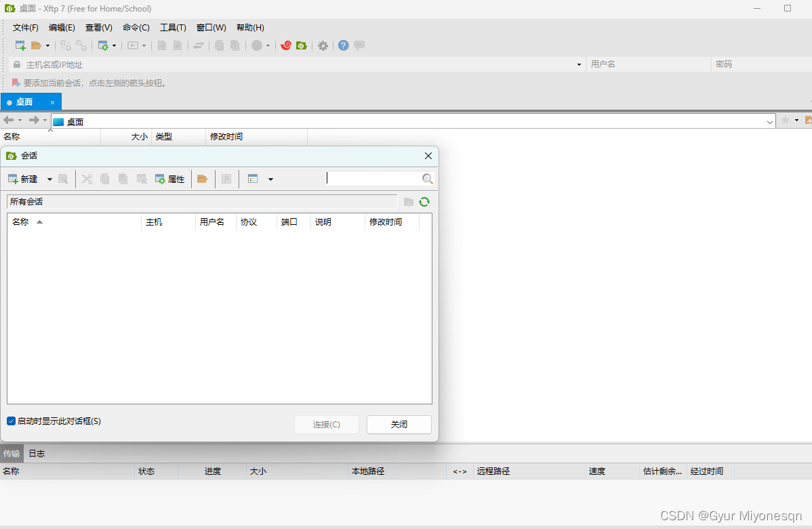
Task: Click the Back arrow in the local pane
Action: (8, 120)
